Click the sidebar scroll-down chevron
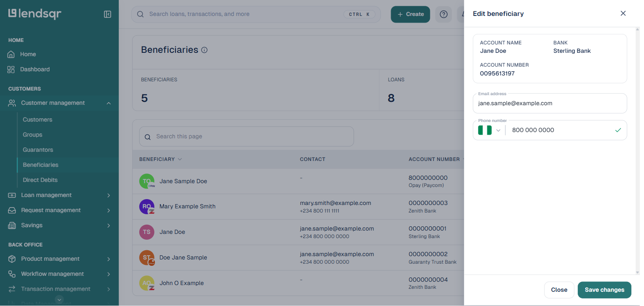 coord(60,299)
